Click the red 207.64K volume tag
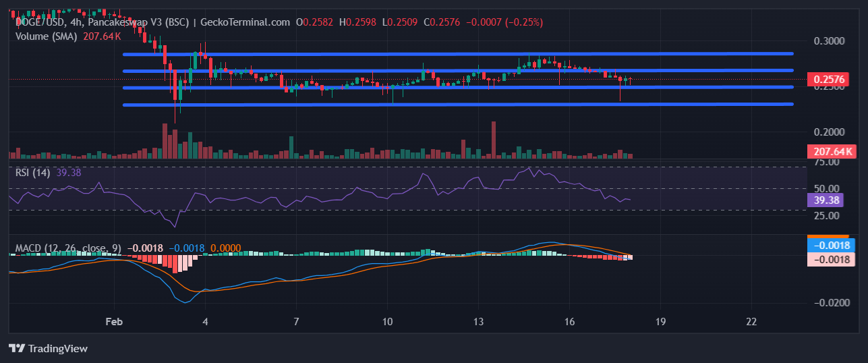This screenshot has width=868, height=363. pyautogui.click(x=831, y=152)
